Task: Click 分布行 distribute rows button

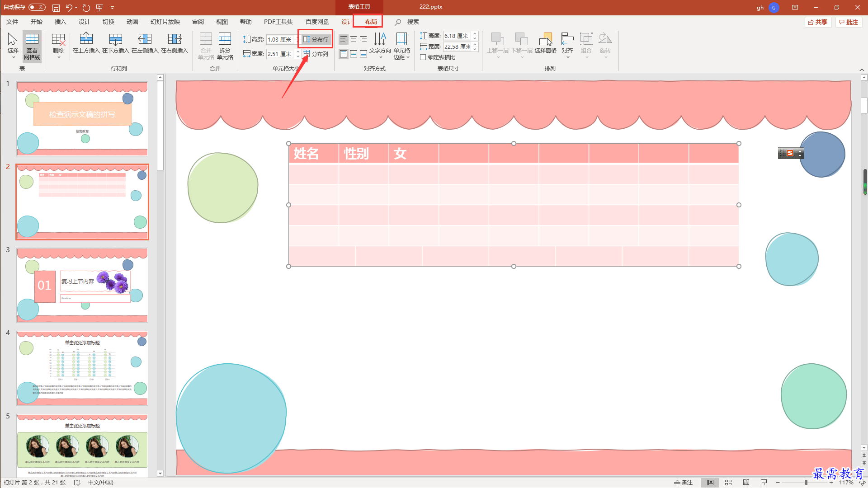Action: pyautogui.click(x=316, y=39)
